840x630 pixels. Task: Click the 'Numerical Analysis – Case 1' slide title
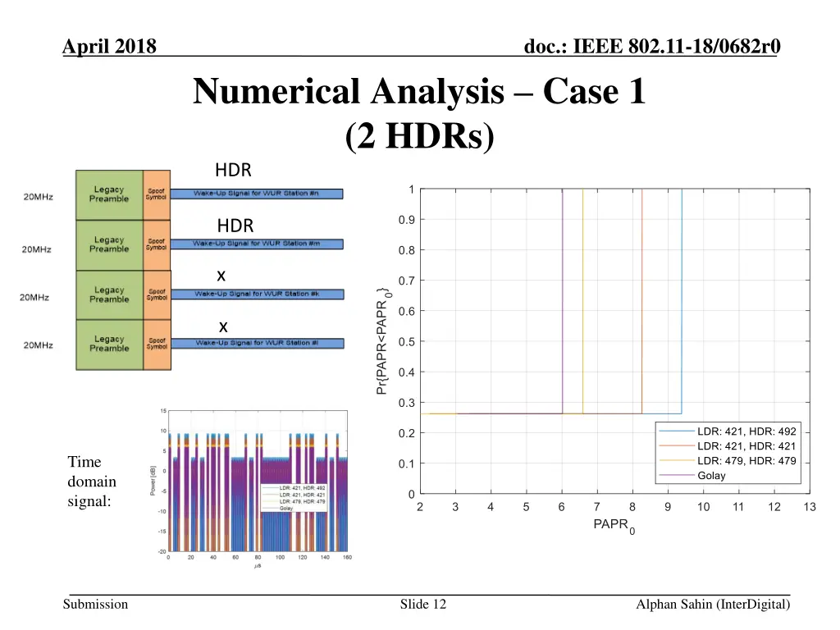click(419, 92)
